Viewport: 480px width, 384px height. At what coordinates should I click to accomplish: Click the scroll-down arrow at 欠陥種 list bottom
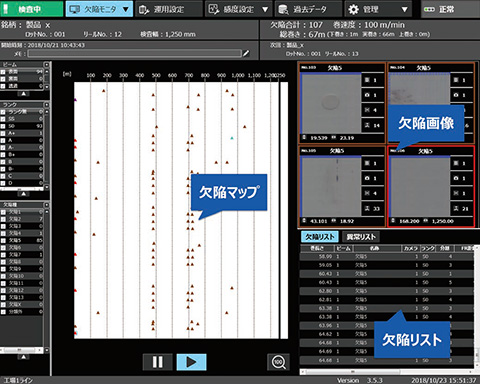coord(47,350)
